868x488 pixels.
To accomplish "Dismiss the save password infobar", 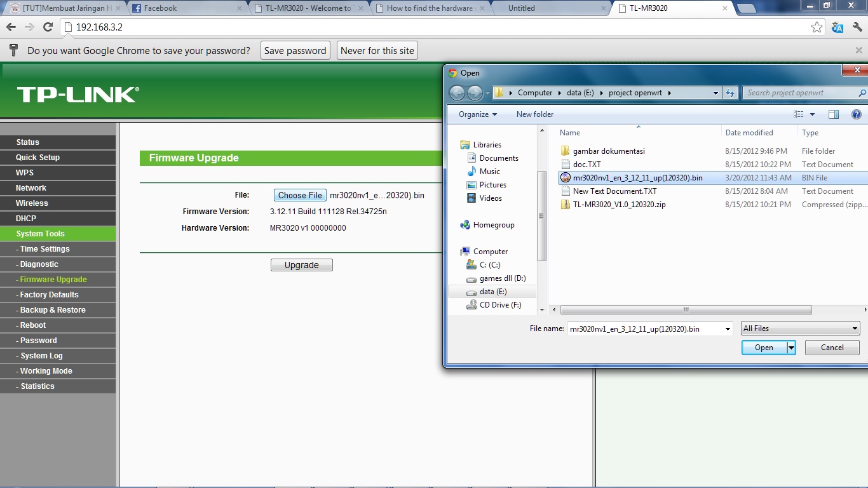I will [x=859, y=50].
